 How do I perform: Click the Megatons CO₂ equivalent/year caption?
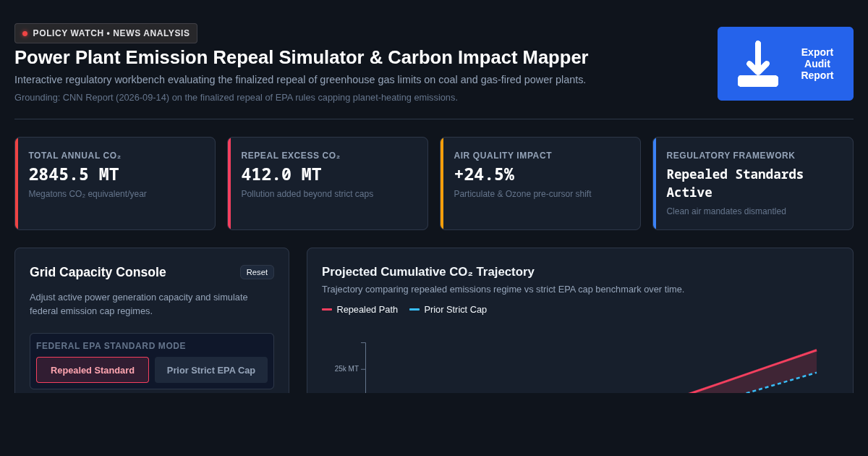[x=88, y=194]
